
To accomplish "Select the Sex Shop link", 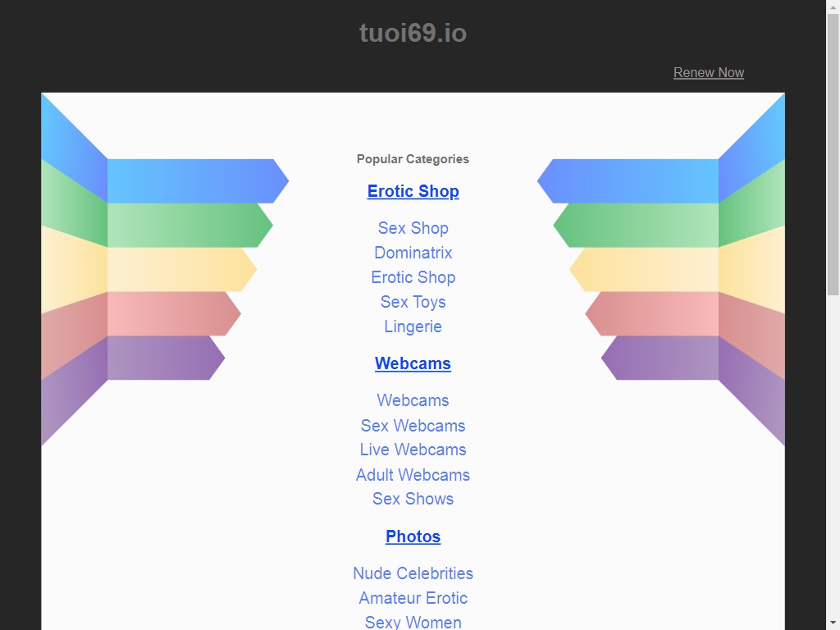I will (x=413, y=228).
